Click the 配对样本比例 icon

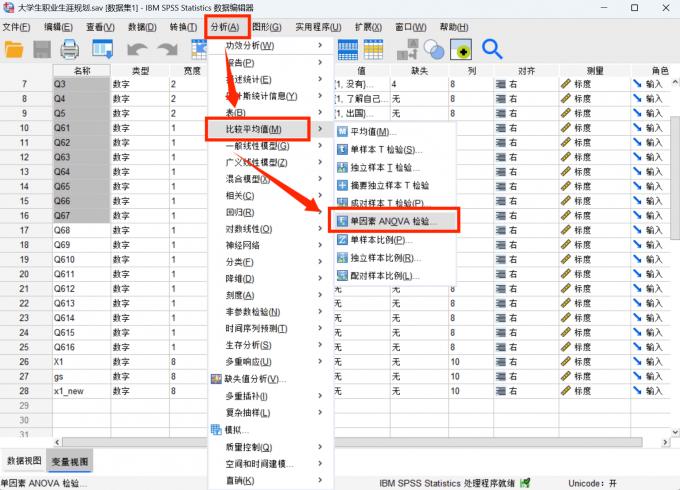(343, 276)
